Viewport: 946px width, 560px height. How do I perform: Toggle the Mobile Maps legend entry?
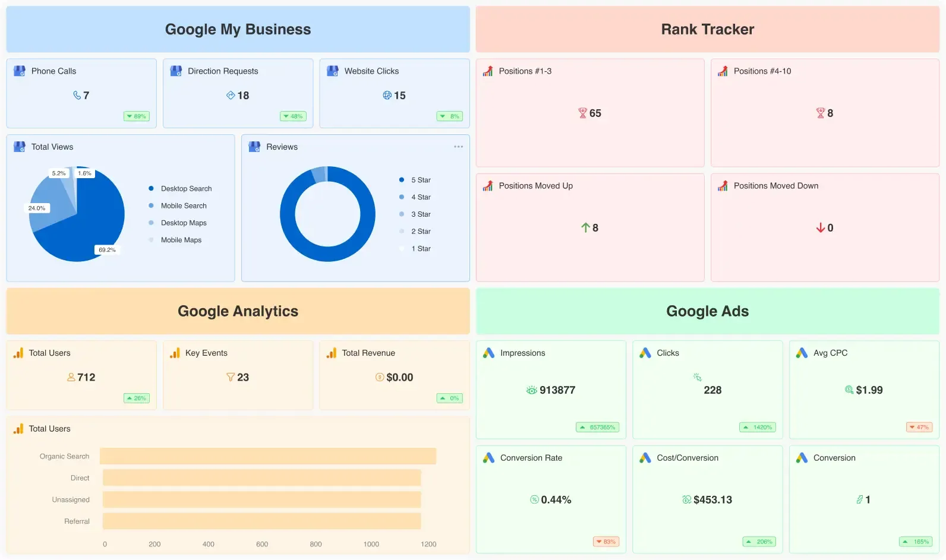tap(175, 240)
